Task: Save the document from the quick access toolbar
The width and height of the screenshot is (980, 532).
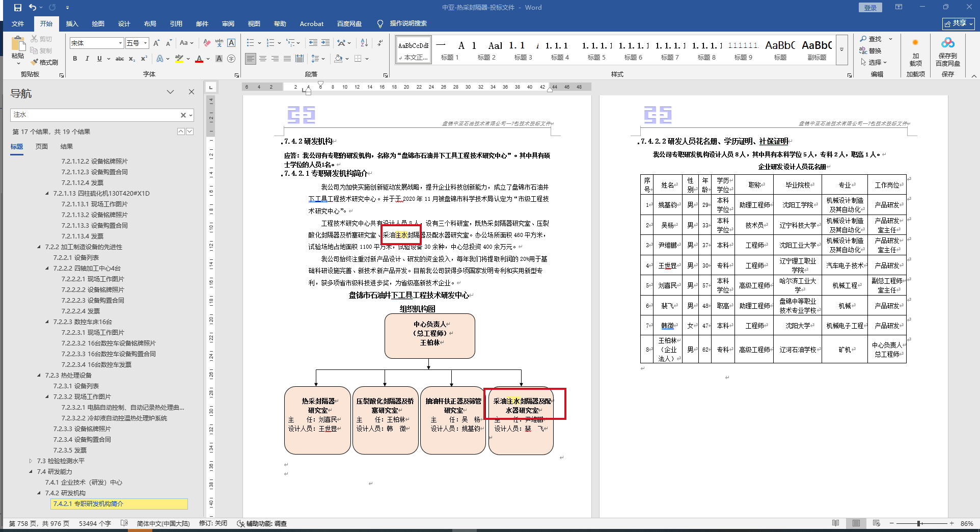Action: point(18,8)
